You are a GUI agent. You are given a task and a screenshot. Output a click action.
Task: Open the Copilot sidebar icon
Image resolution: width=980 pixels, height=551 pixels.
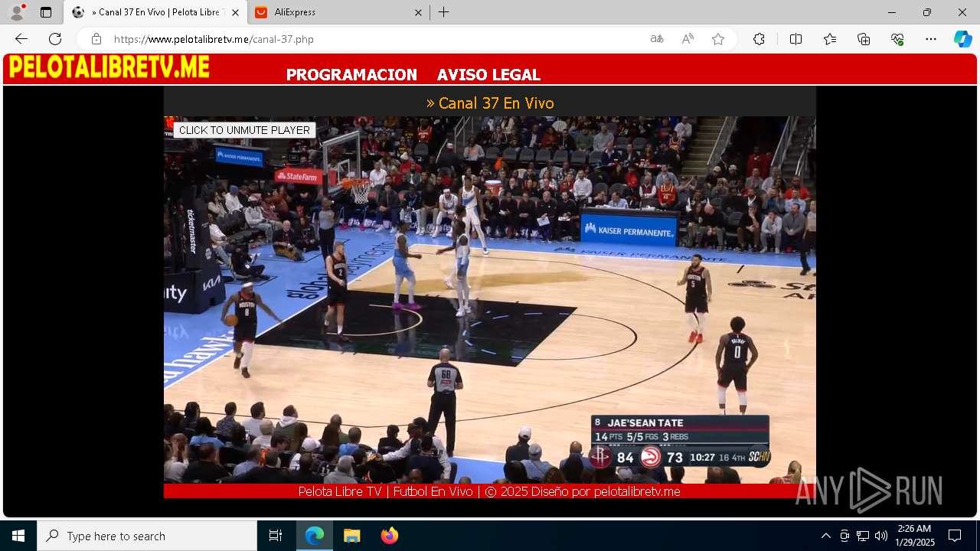[x=962, y=39]
